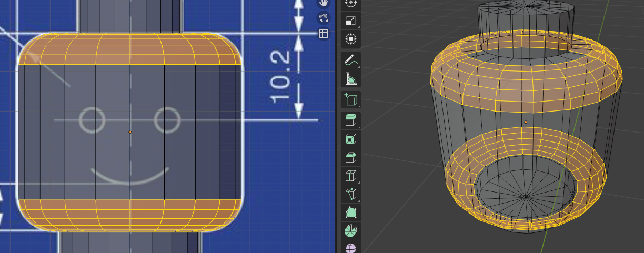Viewport: 644px width, 253px height.
Task: Select the Poly Build tool
Action: click(x=351, y=212)
